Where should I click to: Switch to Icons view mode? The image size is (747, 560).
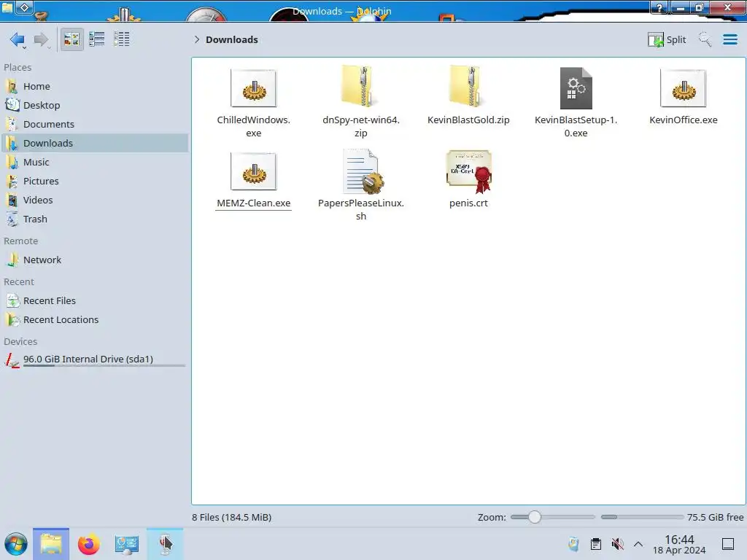tap(72, 39)
